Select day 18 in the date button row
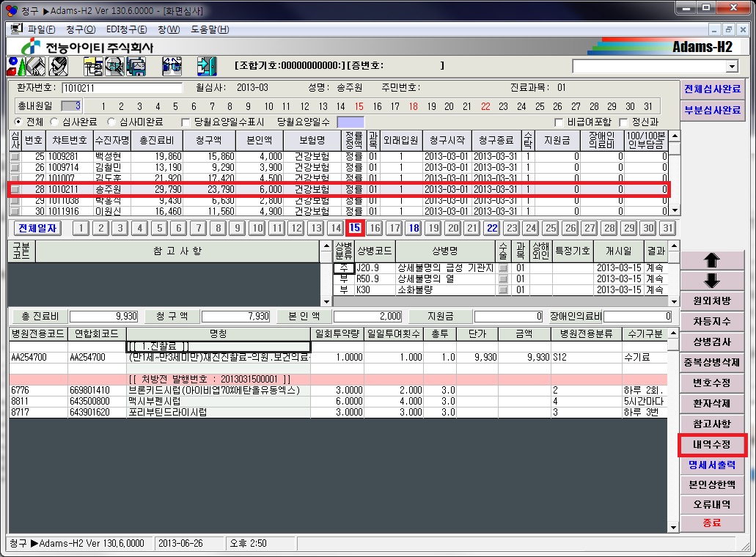 coord(414,228)
